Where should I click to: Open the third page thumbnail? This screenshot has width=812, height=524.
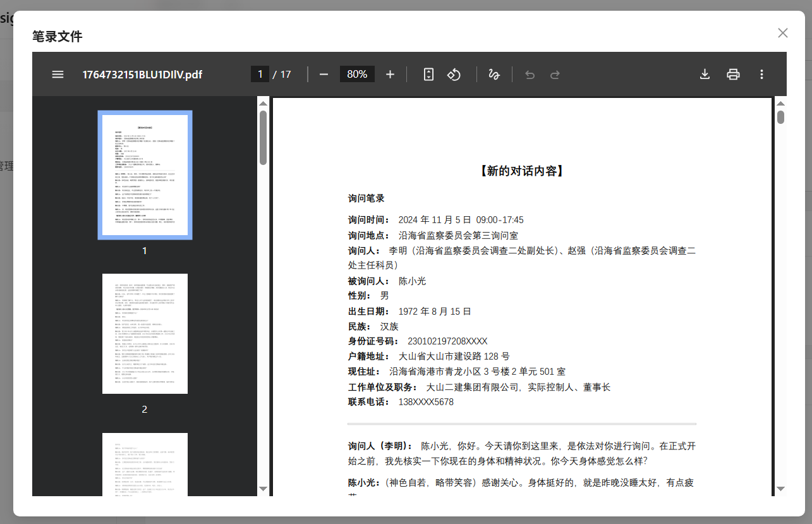point(145,464)
